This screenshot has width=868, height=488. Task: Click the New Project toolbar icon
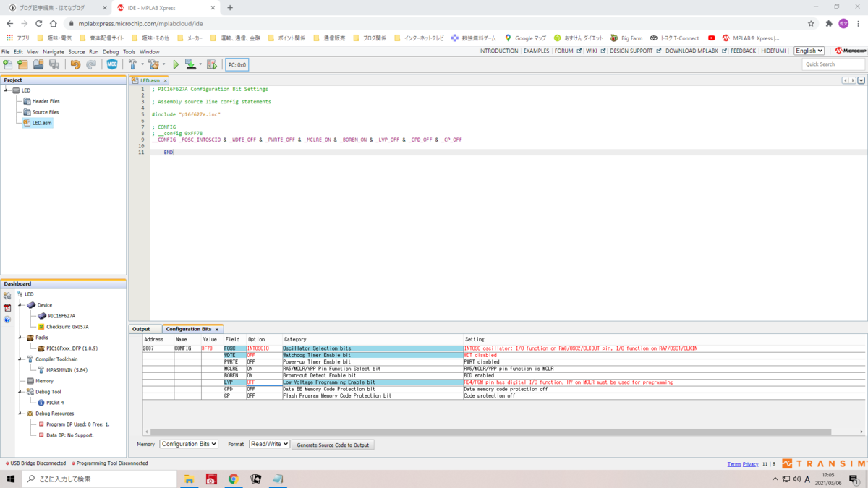pos(23,64)
